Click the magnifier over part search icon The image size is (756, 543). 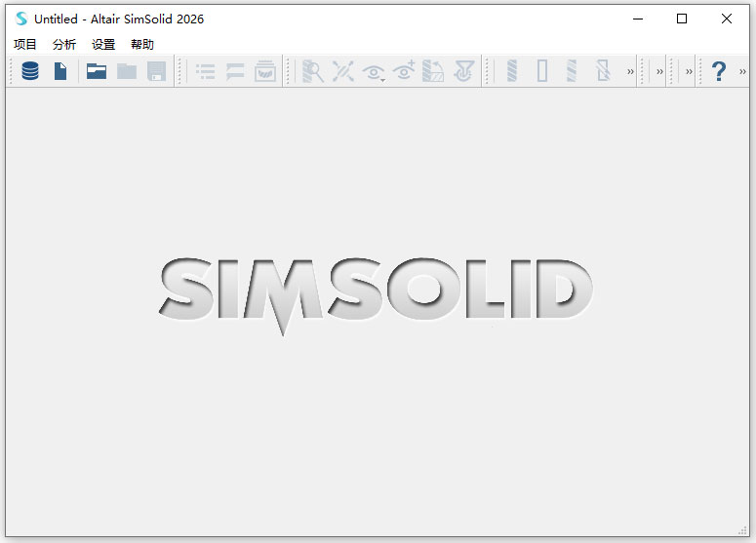point(313,71)
